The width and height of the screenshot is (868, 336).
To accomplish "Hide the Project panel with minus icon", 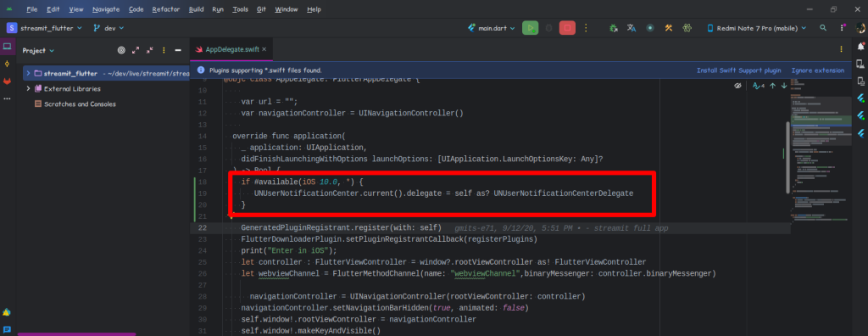I will [178, 50].
